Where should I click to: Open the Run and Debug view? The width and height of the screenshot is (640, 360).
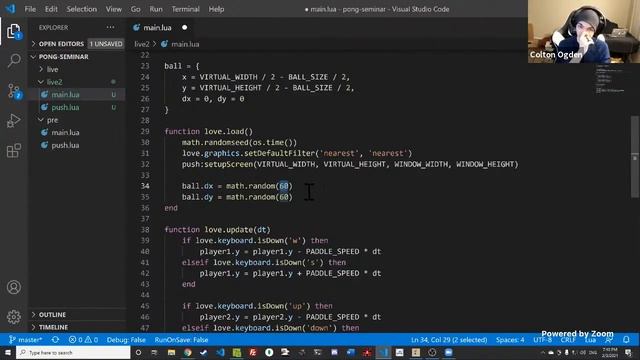[x=13, y=120]
